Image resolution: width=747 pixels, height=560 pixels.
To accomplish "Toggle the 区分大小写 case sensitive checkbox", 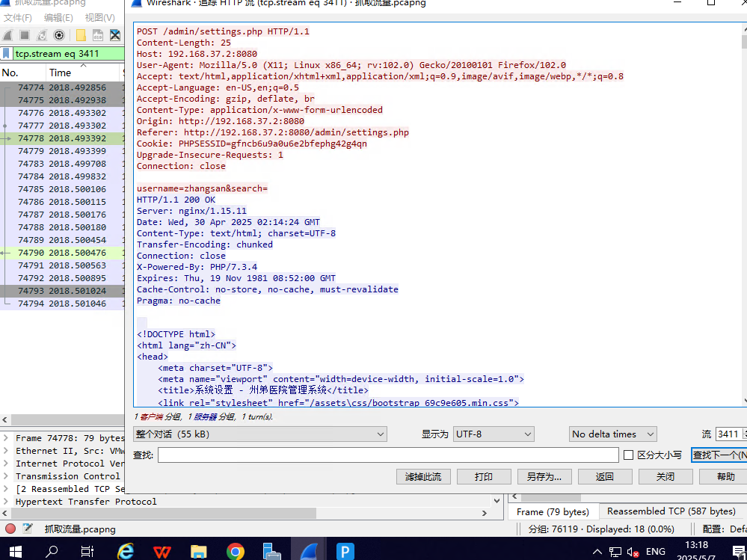I will click(628, 455).
